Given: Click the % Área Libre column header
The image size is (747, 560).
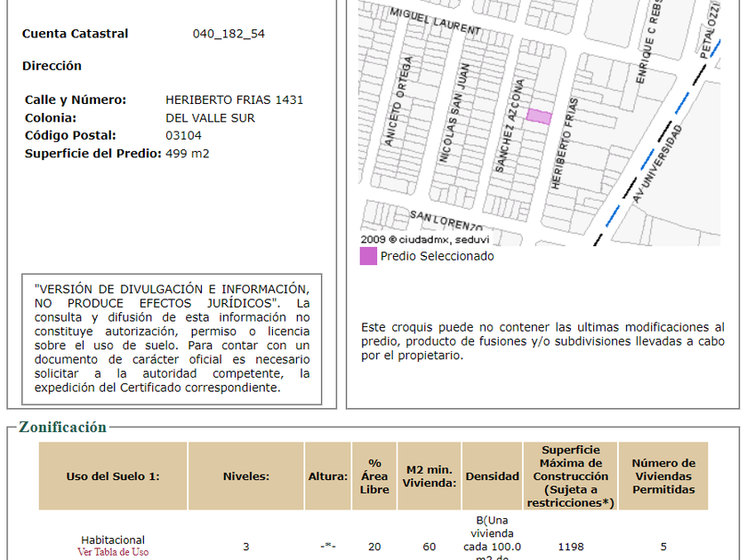Looking at the screenshot, I should (x=374, y=476).
